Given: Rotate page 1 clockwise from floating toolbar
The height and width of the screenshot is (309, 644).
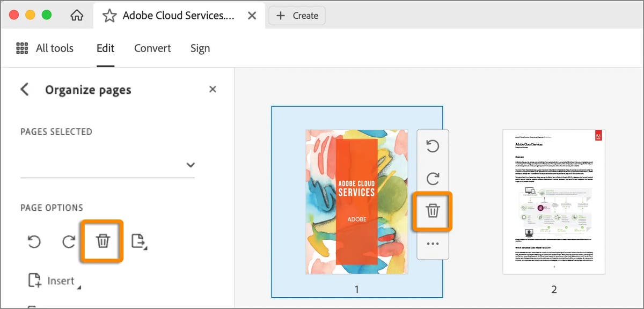Looking at the screenshot, I should pos(433,179).
